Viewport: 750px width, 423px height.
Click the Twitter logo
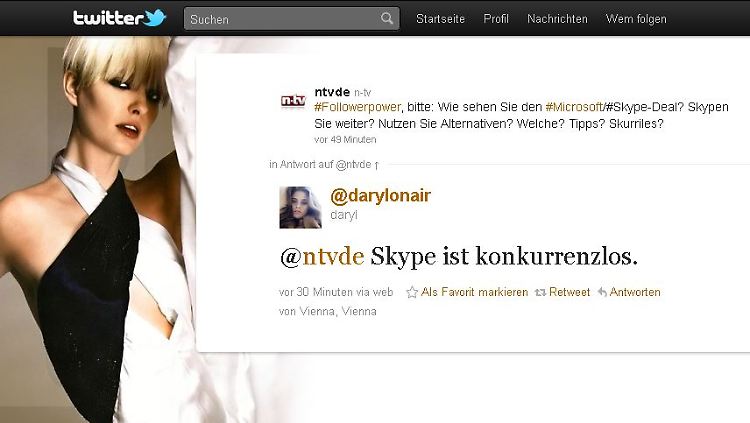[x=120, y=18]
